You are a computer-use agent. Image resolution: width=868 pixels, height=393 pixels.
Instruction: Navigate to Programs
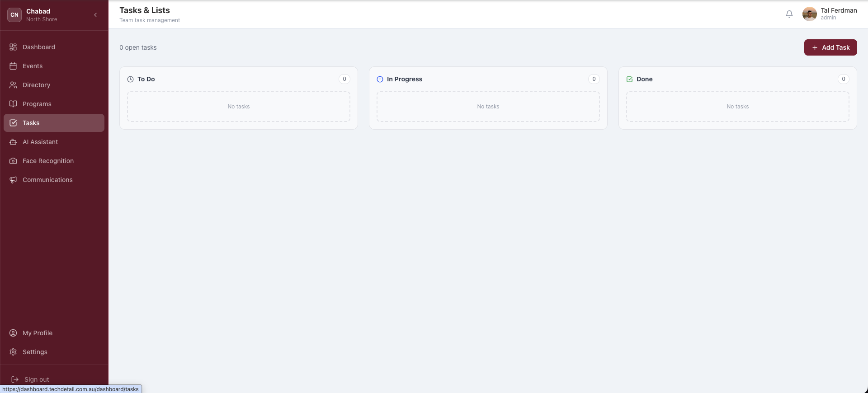click(54, 104)
